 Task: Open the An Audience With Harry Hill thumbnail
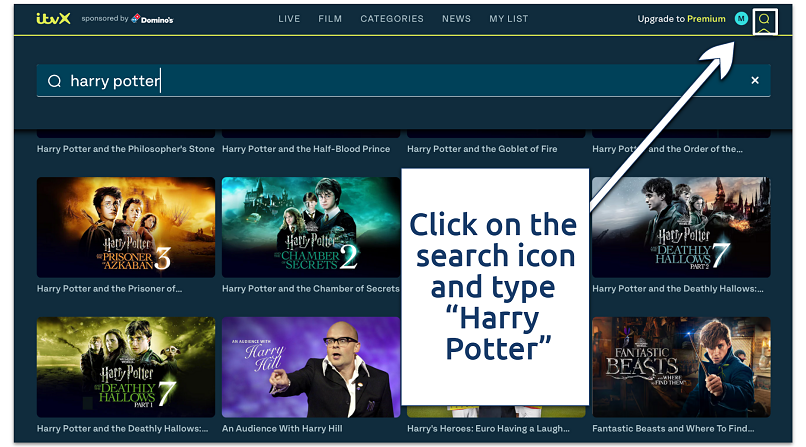pyautogui.click(x=311, y=367)
